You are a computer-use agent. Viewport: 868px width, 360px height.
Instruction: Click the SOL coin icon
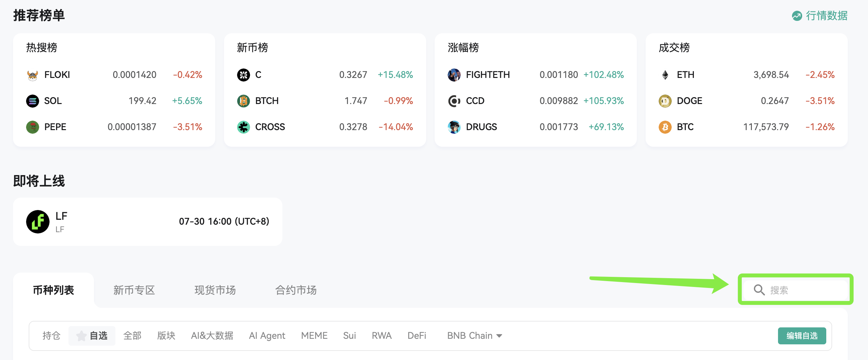click(32, 101)
